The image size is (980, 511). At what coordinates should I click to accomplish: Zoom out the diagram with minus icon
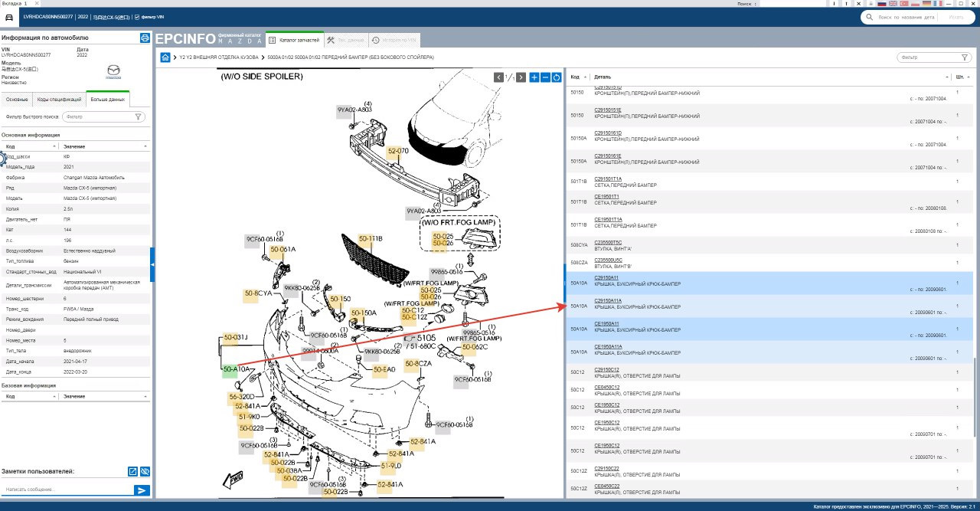coord(545,77)
